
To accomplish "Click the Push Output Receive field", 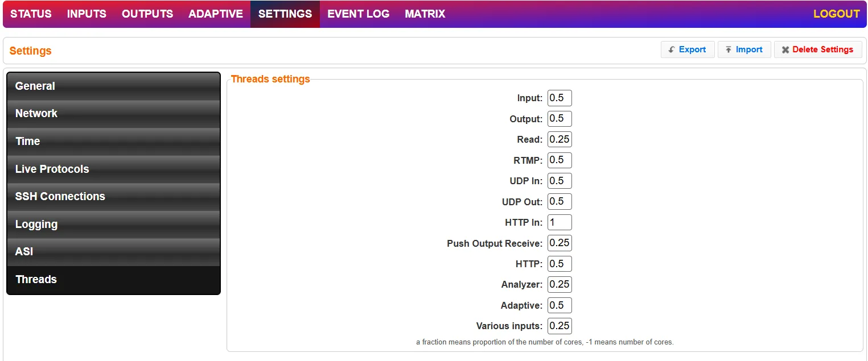I will 560,243.
